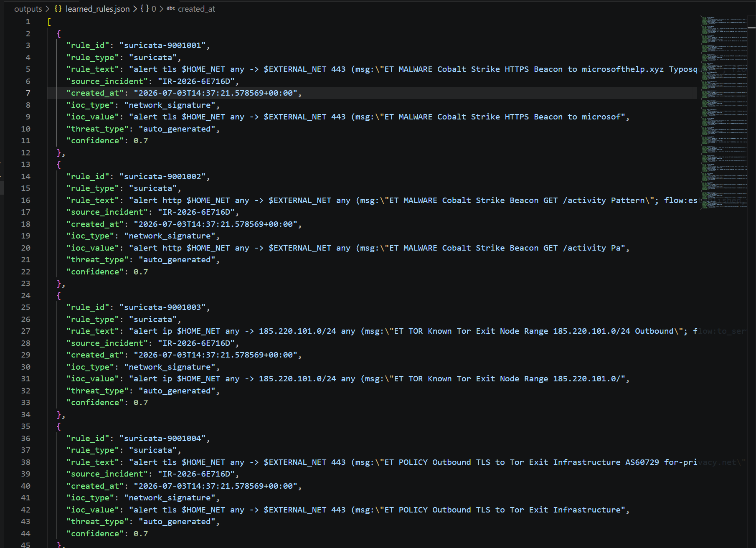Click opening brace on line 35
The width and height of the screenshot is (756, 548).
click(59, 426)
